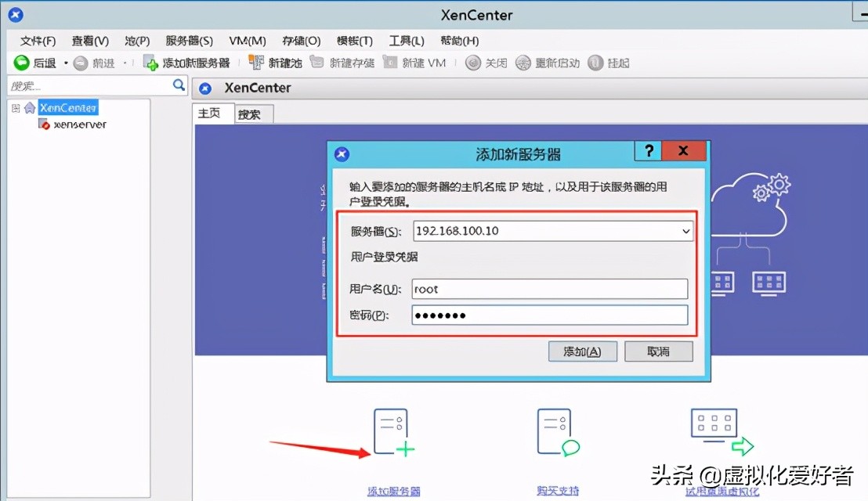
Task: Open the Add Server (添加服务器) link
Action: [x=393, y=491]
